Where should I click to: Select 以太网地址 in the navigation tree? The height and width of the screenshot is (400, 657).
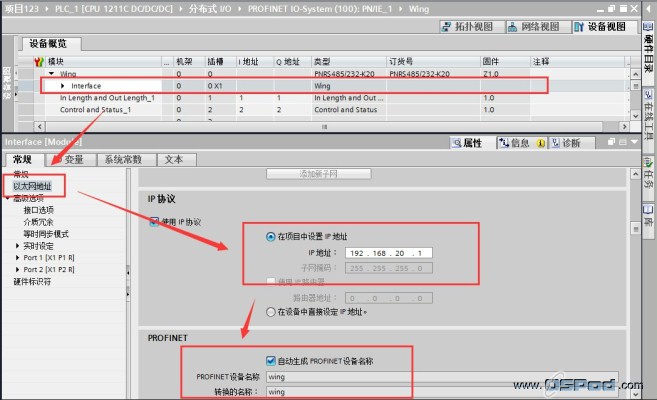tap(32, 186)
